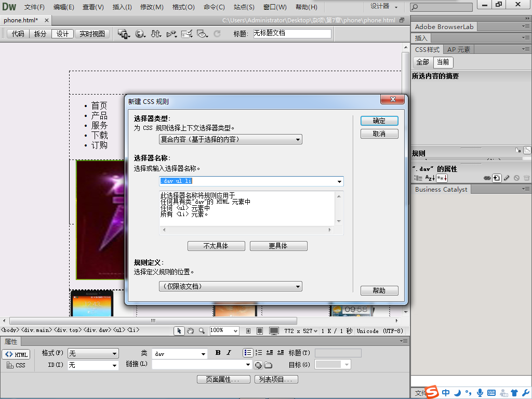Open the W3C validation icon
Screen dimensions: 532x399
click(171, 34)
